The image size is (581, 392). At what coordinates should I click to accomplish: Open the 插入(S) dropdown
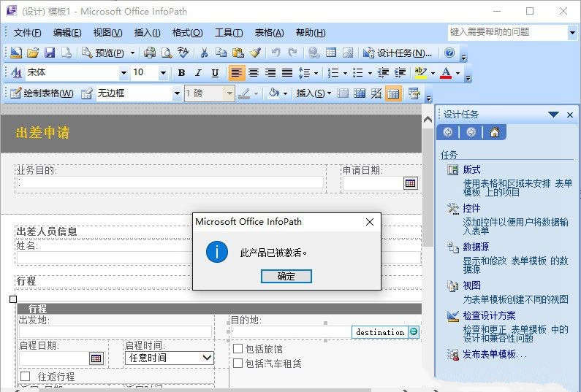point(314,93)
